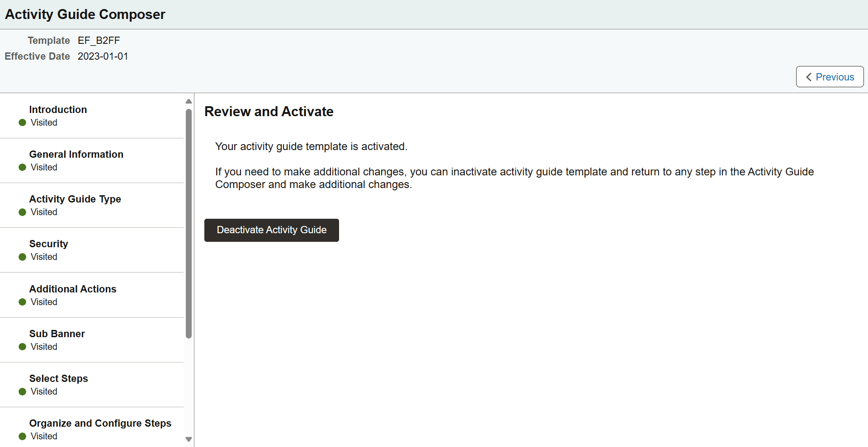This screenshot has width=868, height=447.
Task: Click the Previous button
Action: click(830, 77)
